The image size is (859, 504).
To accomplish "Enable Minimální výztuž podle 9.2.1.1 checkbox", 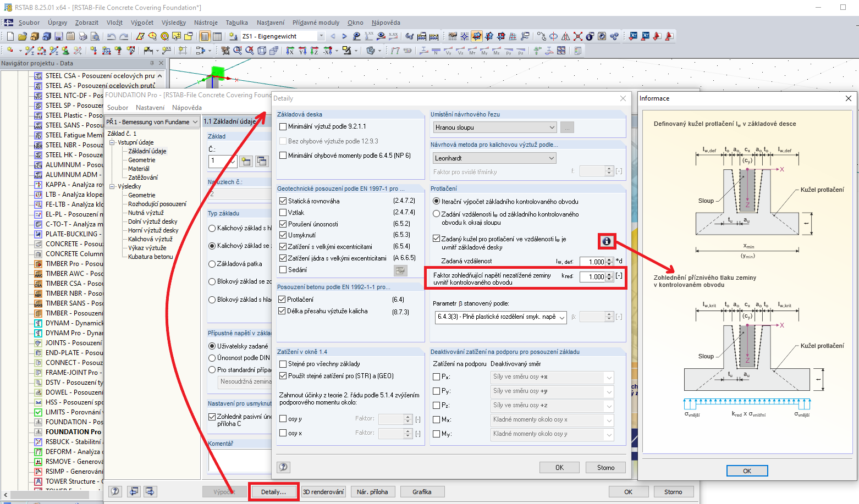I will [283, 126].
